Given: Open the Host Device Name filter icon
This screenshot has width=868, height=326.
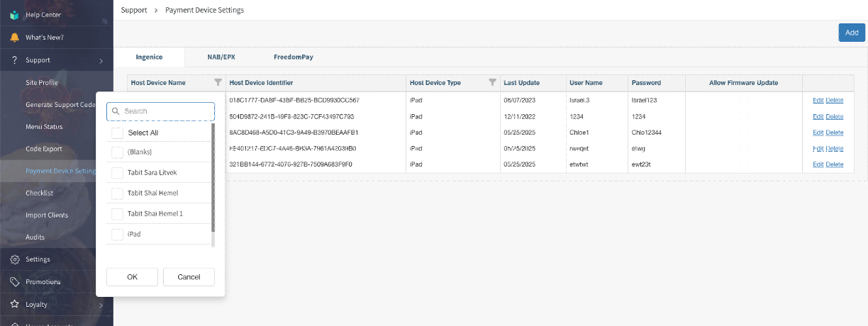Looking at the screenshot, I should coord(218,82).
